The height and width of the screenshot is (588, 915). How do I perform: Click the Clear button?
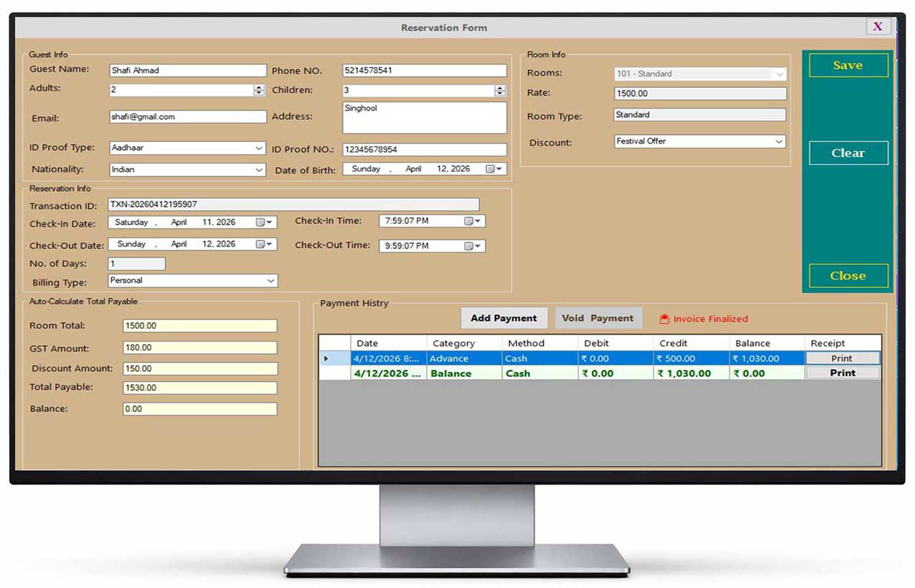[848, 152]
